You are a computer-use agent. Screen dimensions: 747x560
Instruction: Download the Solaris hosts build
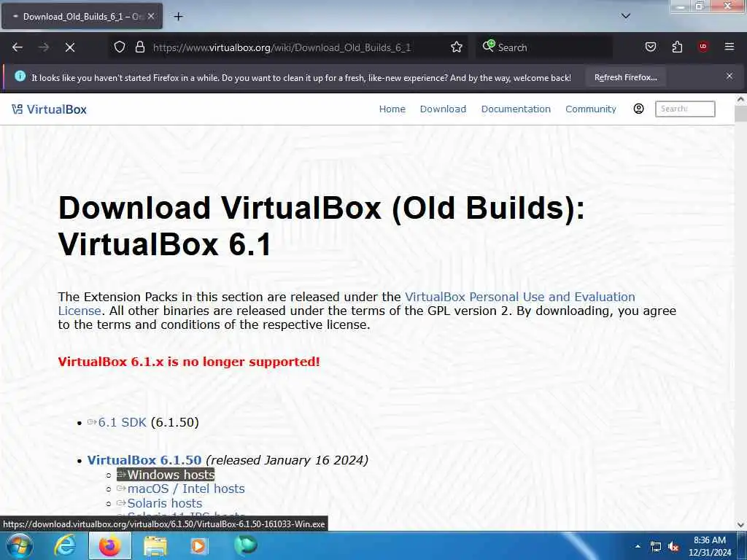coord(164,503)
